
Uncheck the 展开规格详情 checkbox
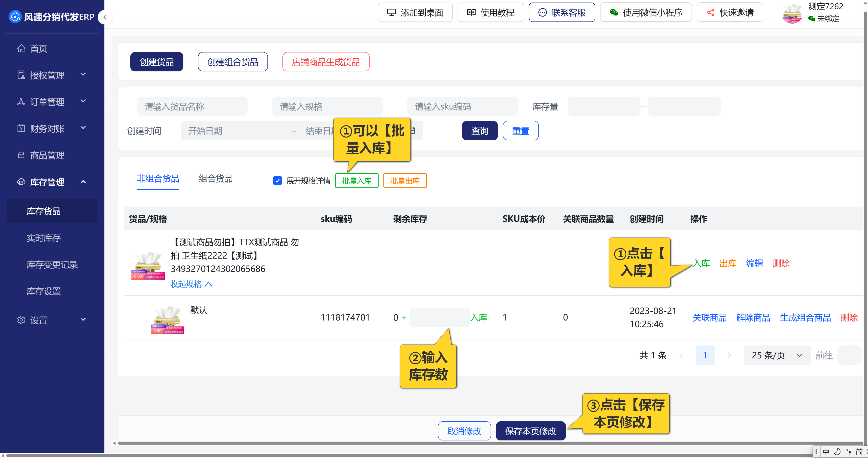click(277, 181)
